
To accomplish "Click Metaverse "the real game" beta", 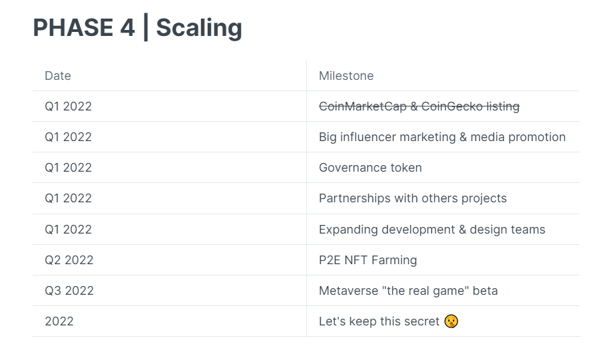I will coord(408,291).
